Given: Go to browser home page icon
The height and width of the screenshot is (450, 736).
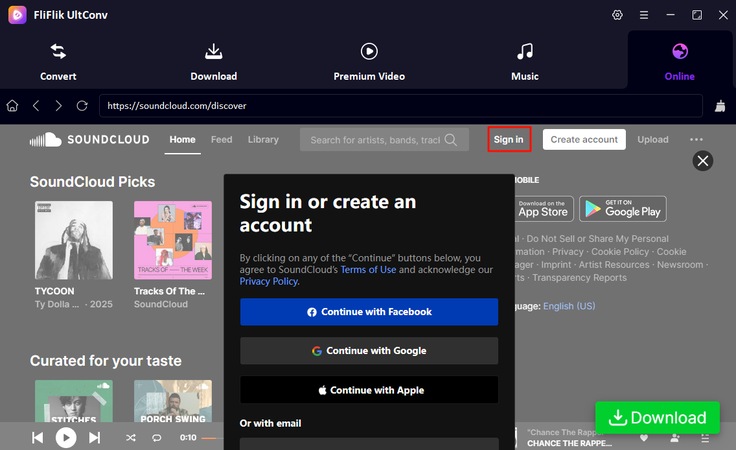Looking at the screenshot, I should pos(13,106).
